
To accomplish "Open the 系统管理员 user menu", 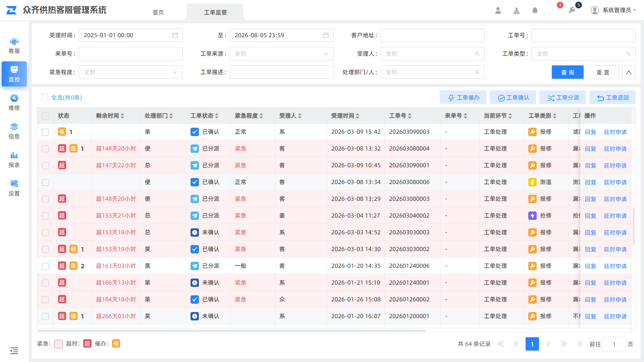I will tap(613, 10).
